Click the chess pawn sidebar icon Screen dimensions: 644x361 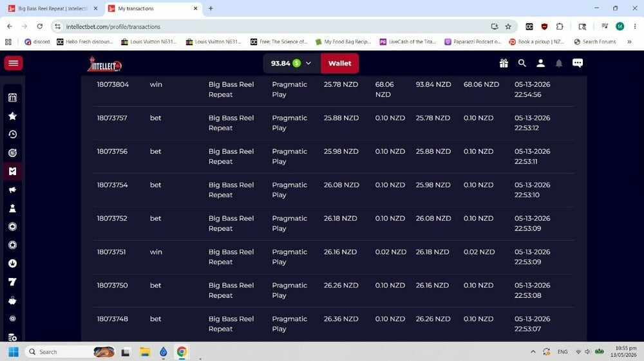pos(13,208)
